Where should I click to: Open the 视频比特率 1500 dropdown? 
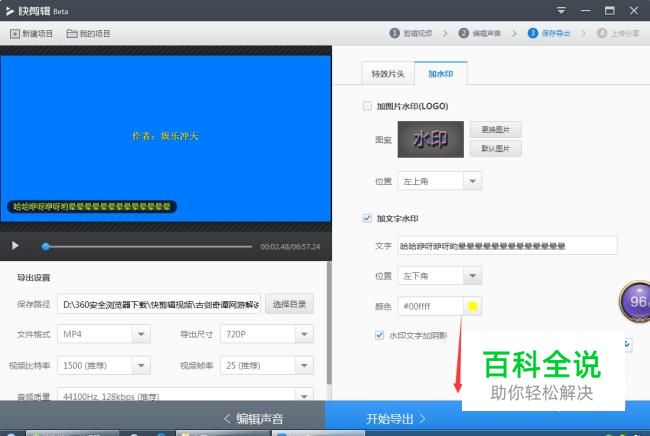(104, 366)
